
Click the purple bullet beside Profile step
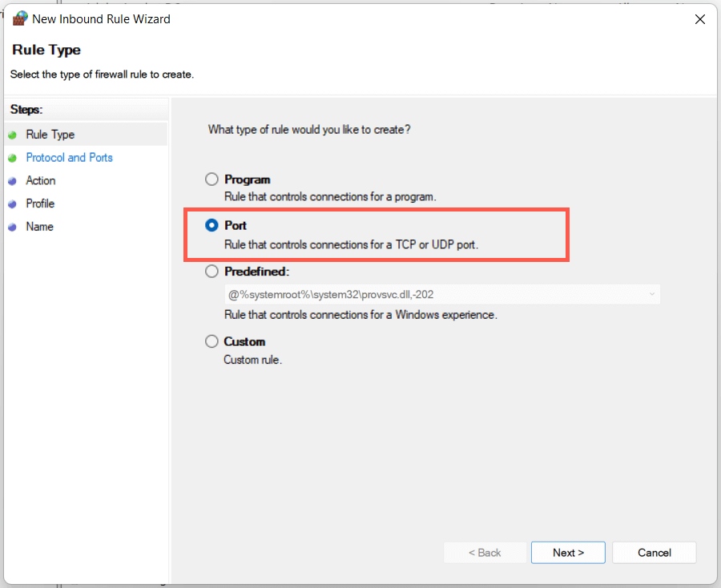(x=12, y=203)
